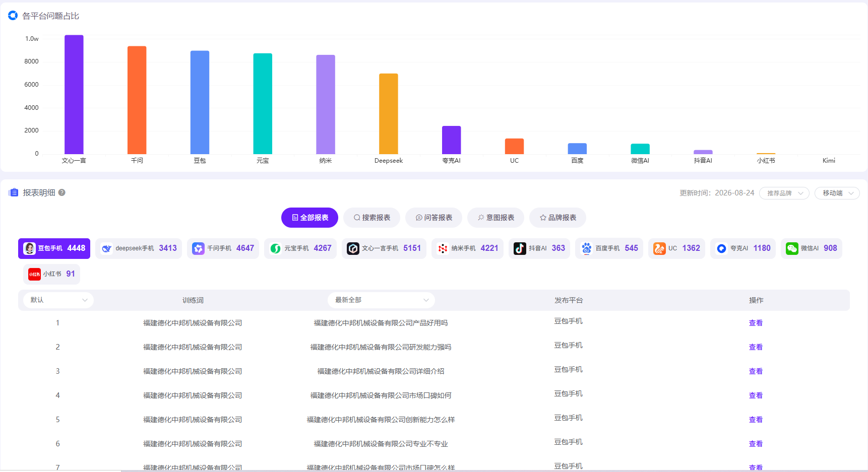Select the 微信AI WeChat icon chip

point(811,248)
